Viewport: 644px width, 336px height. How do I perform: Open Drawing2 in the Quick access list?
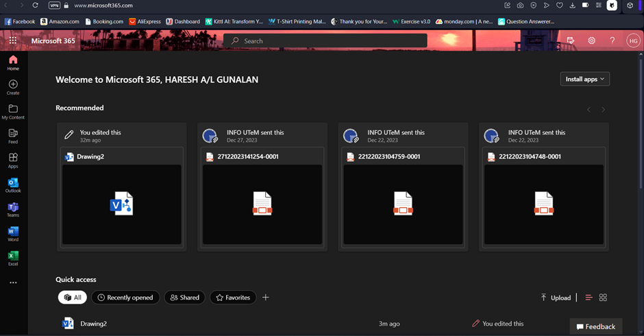[x=93, y=324]
